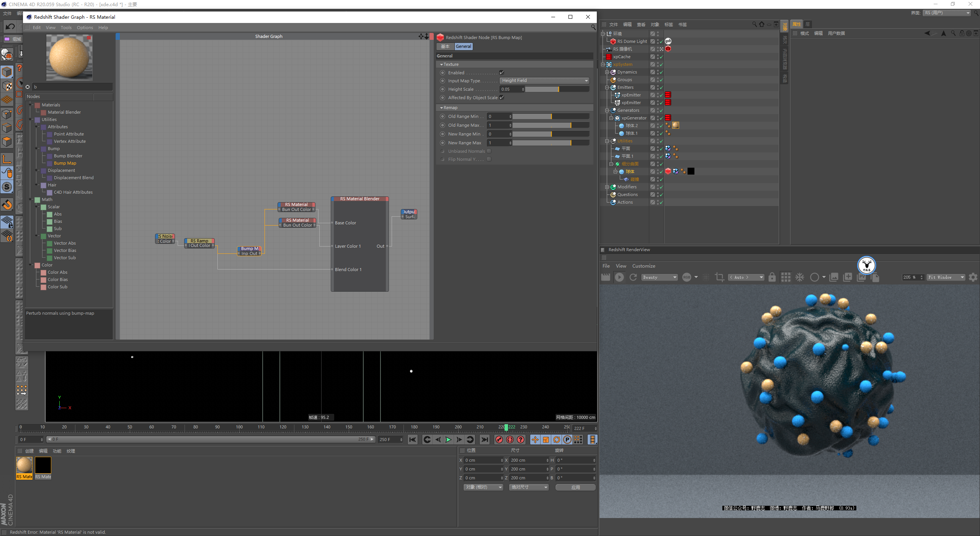This screenshot has width=980, height=536.
Task: Click the record active objects keyframe button
Action: (x=499, y=440)
